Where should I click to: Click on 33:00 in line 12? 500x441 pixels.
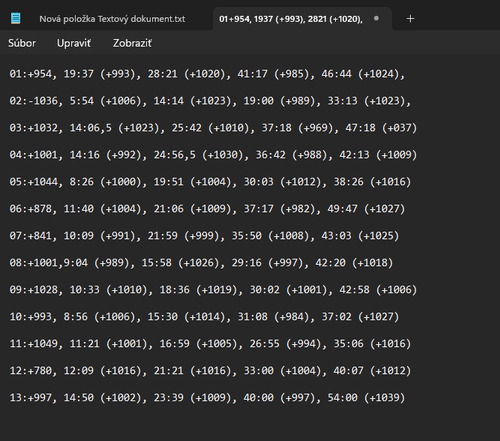pos(258,371)
